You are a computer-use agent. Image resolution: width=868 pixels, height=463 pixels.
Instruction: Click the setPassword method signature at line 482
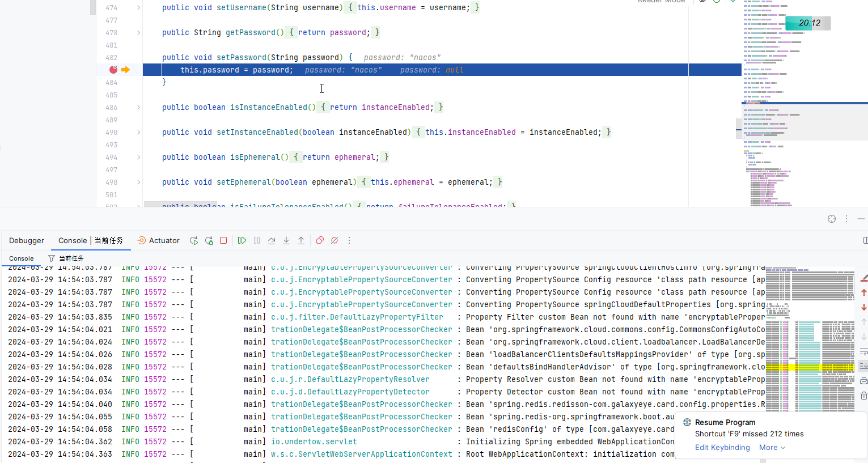pos(257,57)
